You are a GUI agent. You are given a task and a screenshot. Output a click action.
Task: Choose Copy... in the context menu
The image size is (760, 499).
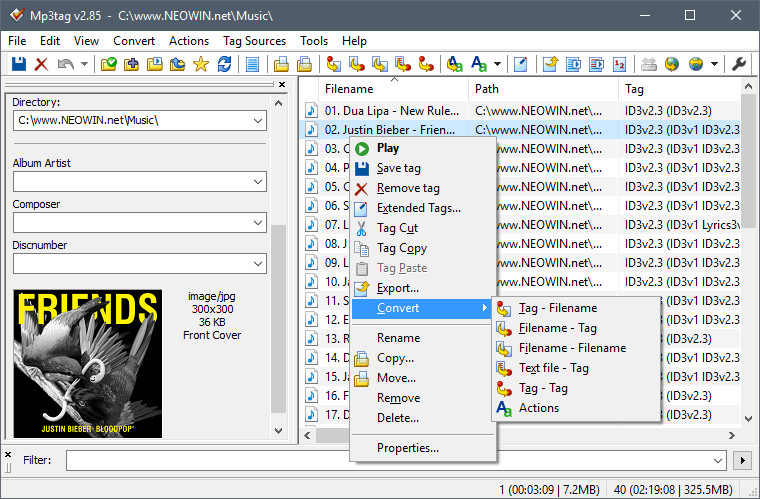point(423,358)
